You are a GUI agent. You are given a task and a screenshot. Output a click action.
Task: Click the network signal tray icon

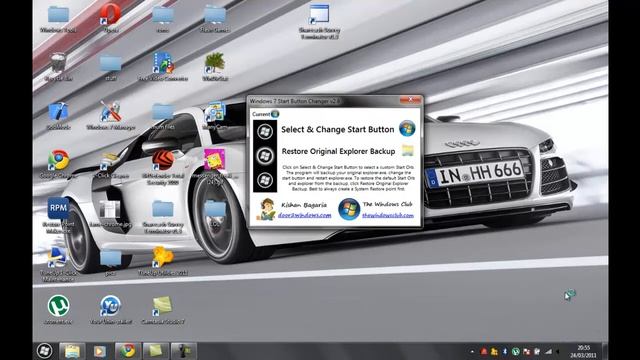(x=548, y=351)
